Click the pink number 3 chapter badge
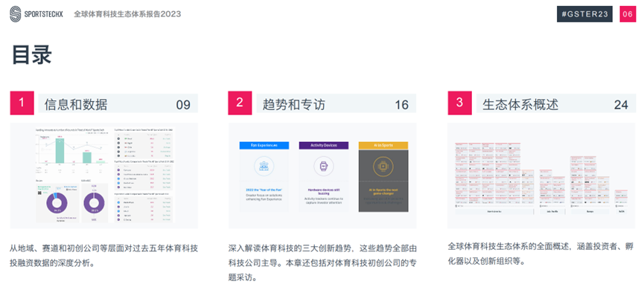 459,103
